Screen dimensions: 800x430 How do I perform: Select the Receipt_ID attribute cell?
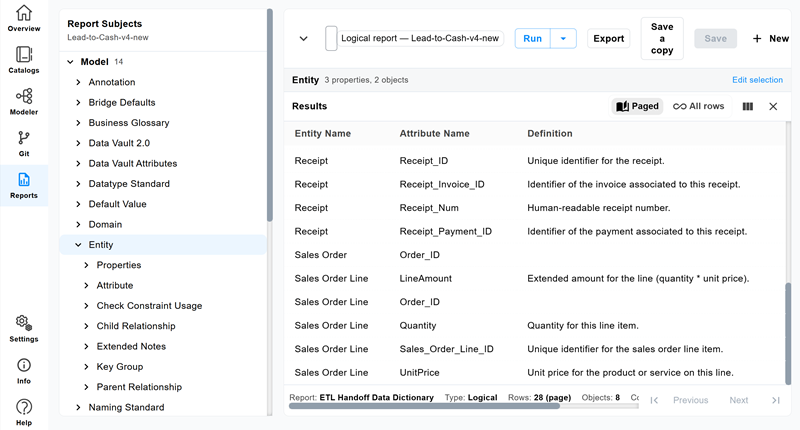tap(423, 161)
